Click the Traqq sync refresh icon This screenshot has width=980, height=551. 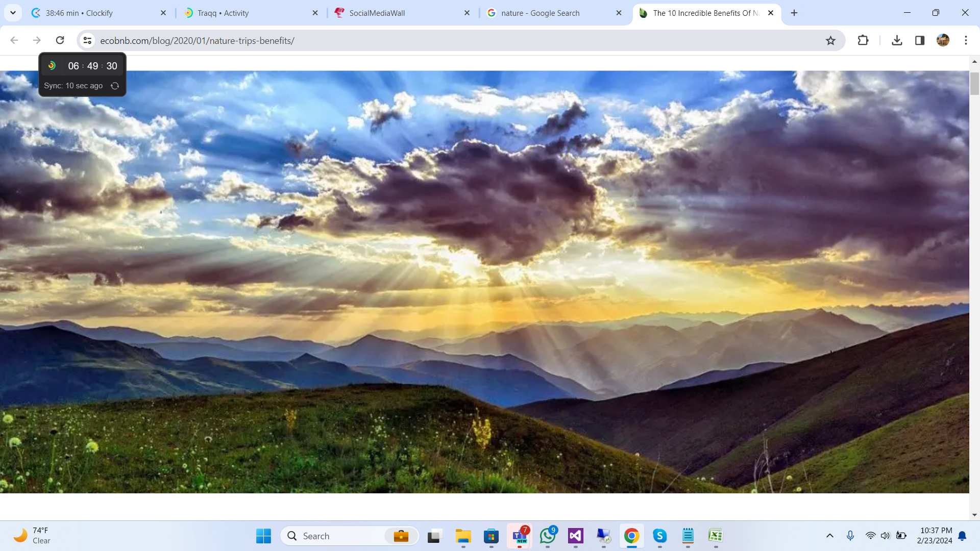[x=115, y=86]
